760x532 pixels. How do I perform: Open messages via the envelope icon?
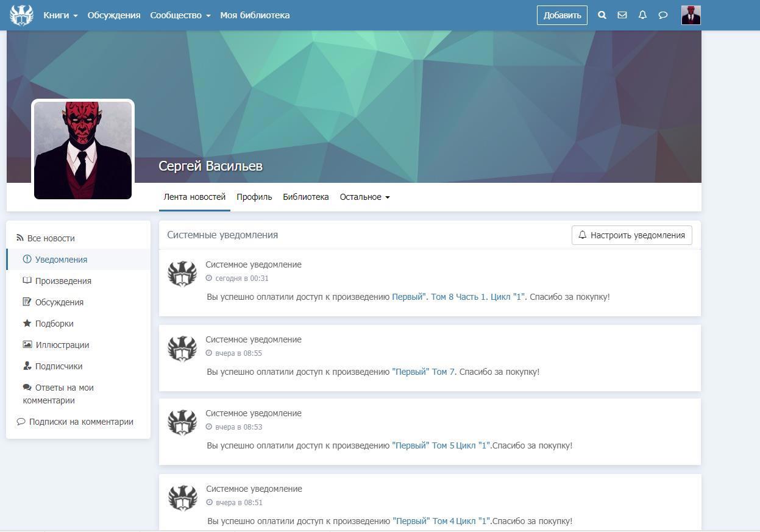[x=622, y=15]
